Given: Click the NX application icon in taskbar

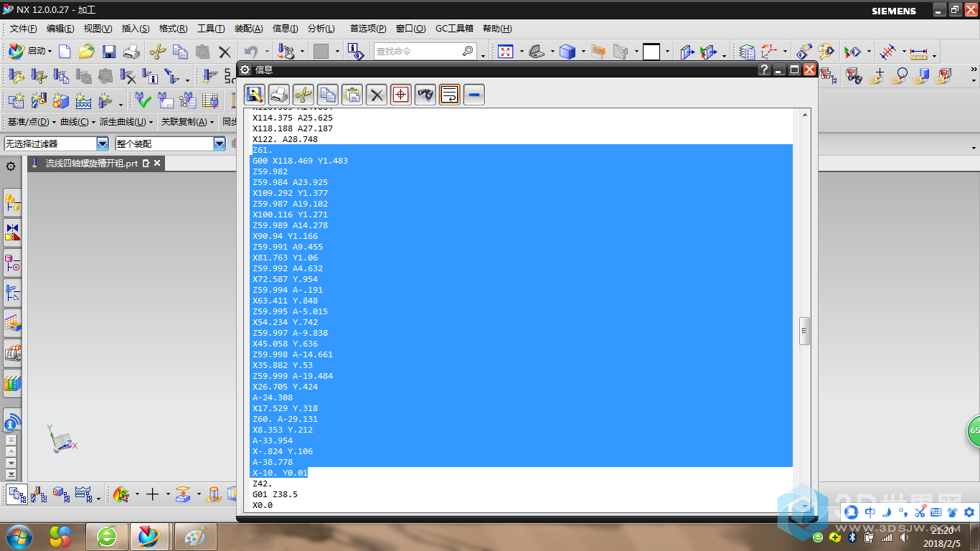Looking at the screenshot, I should 149,536.
